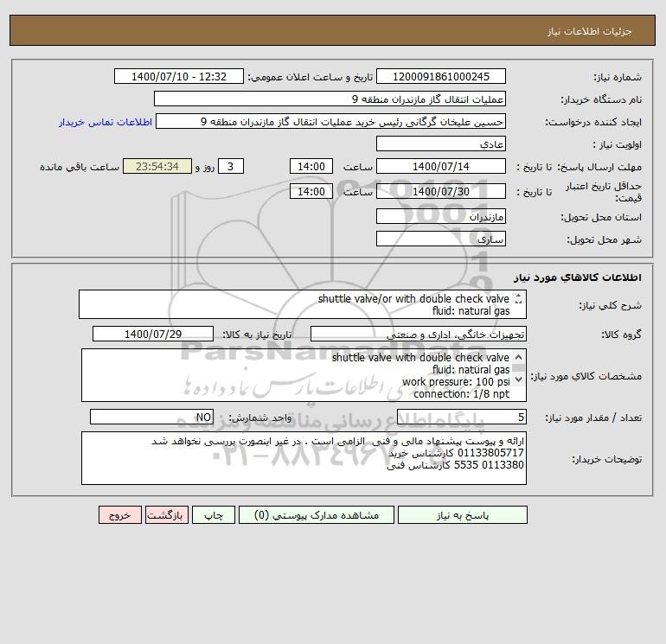The height and width of the screenshot is (644, 666).
Task: Click header title جزئیات اطلاعات نیاز
Action: (590, 31)
